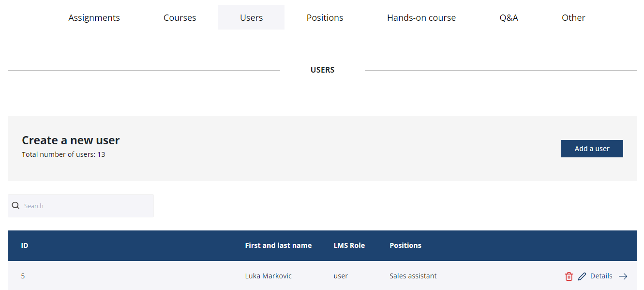Open the Hands-on course tab
Viewport: 644px width, 290px height.
coord(421,18)
